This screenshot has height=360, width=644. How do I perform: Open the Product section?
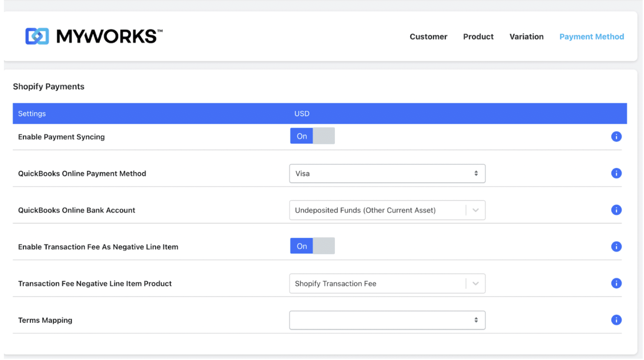click(478, 36)
